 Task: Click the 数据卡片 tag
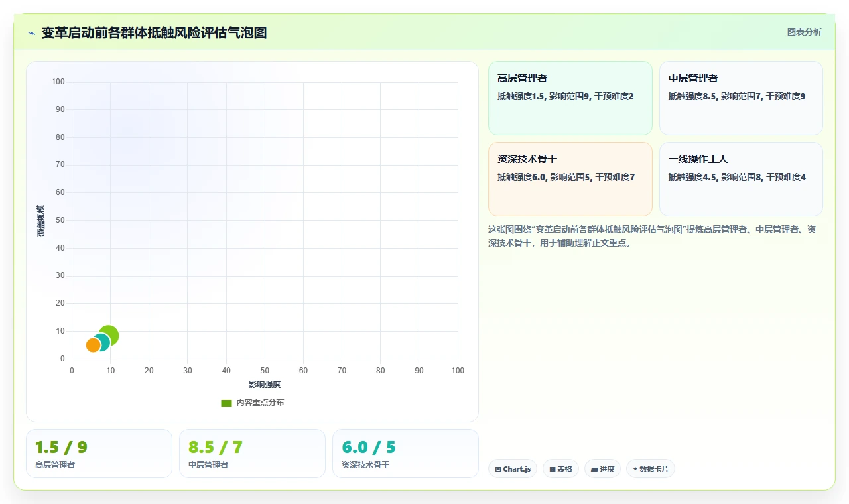pyautogui.click(x=651, y=469)
